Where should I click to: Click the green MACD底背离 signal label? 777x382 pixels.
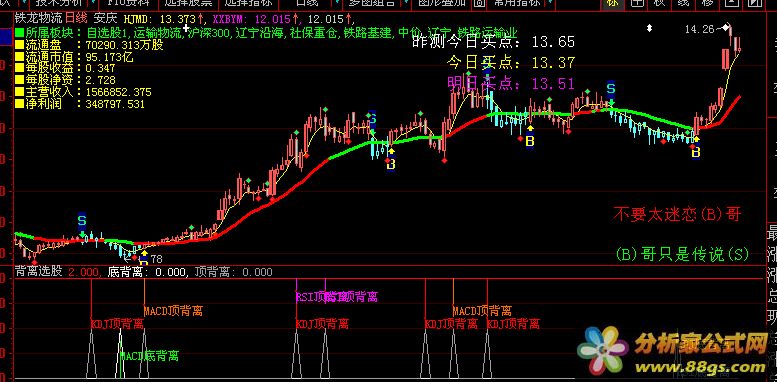coord(150,356)
